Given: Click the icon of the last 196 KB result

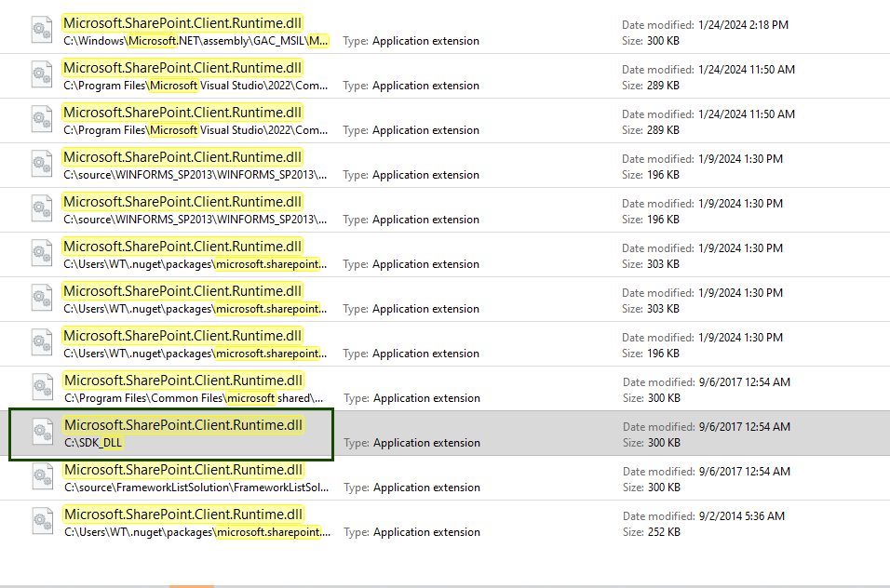Looking at the screenshot, I should pyautogui.click(x=42, y=342).
